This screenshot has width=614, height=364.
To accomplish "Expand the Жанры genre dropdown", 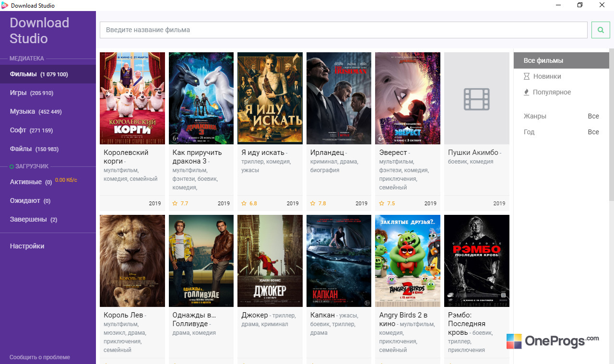I will 561,116.
